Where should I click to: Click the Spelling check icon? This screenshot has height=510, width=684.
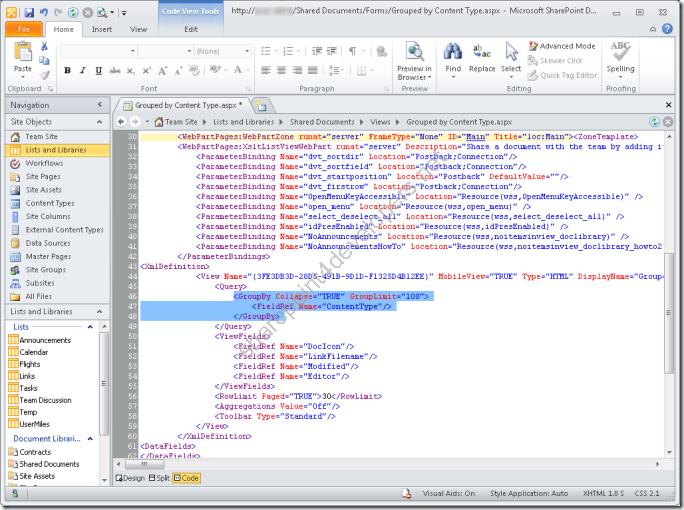[620, 51]
